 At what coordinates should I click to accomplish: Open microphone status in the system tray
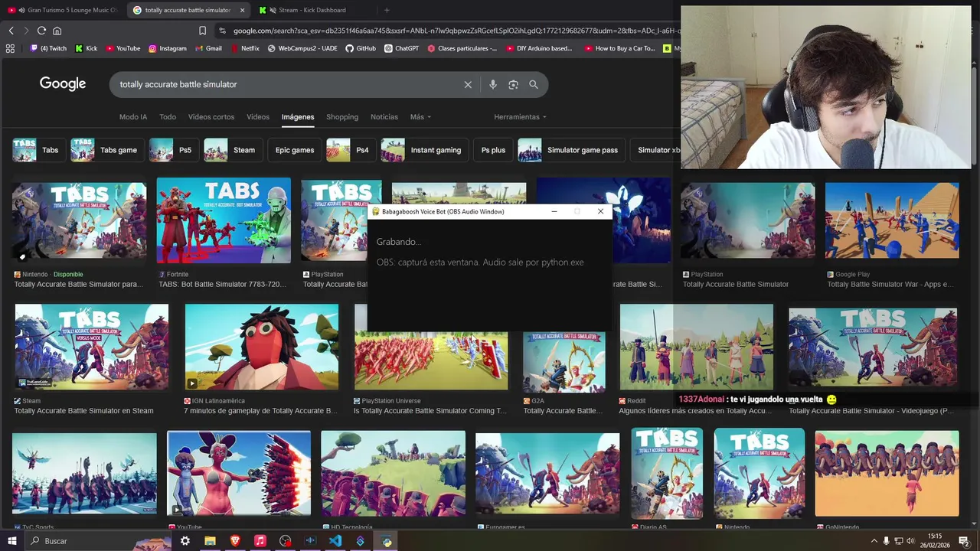pyautogui.click(x=887, y=541)
